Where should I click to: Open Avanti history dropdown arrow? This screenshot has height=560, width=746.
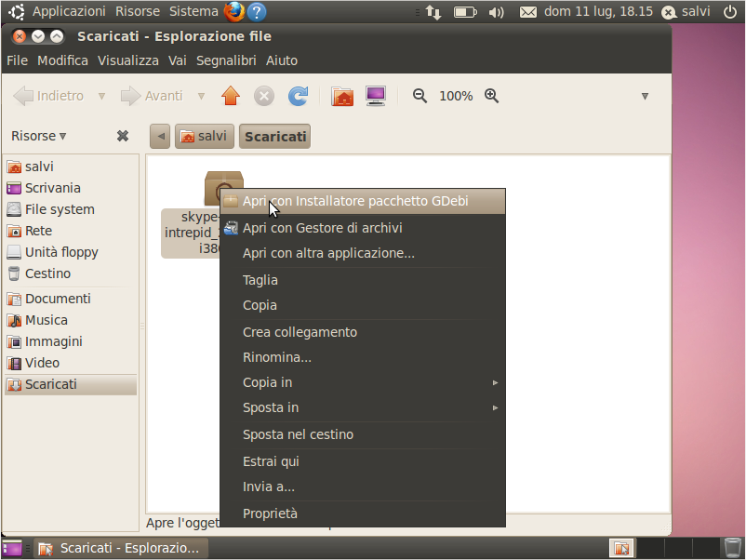tap(201, 96)
